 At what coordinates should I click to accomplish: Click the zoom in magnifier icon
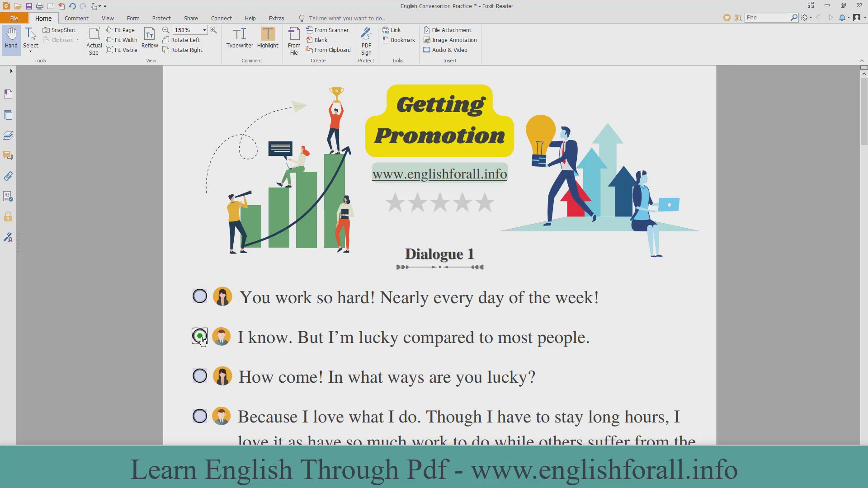click(213, 30)
